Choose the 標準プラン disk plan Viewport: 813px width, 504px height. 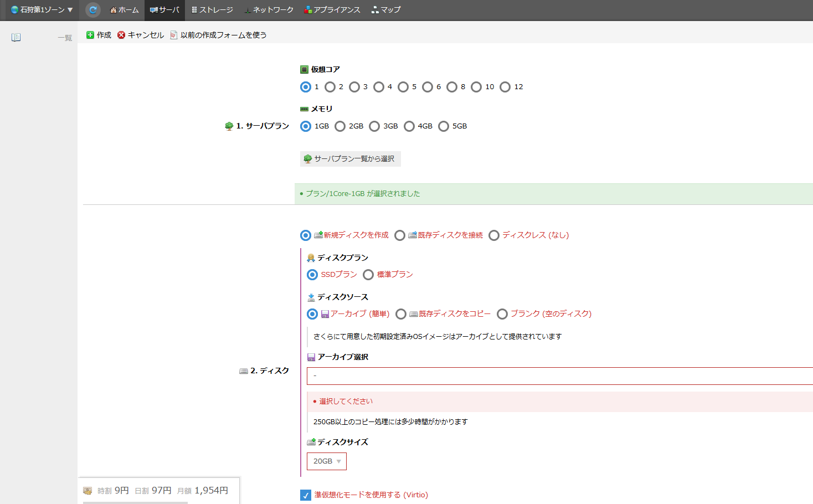[x=368, y=275]
